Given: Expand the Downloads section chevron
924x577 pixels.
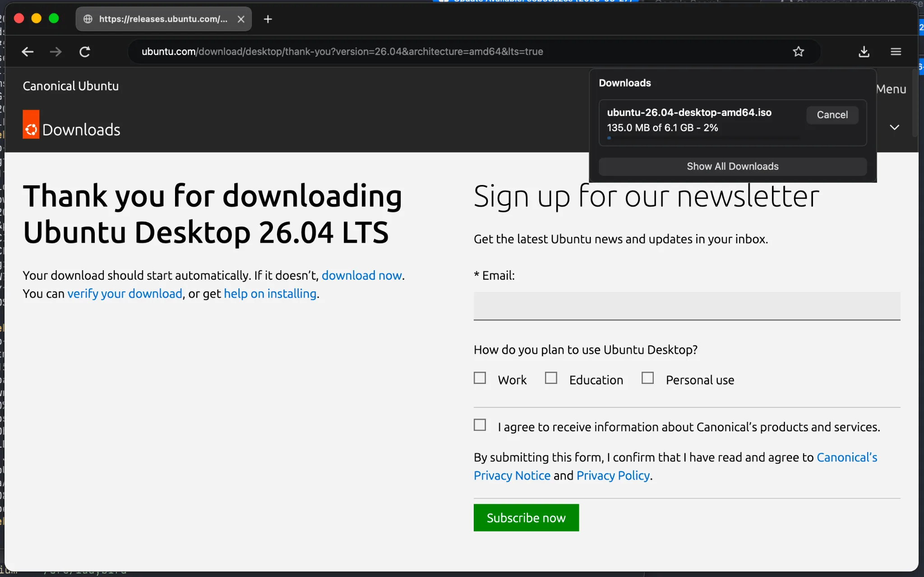Looking at the screenshot, I should (x=894, y=127).
